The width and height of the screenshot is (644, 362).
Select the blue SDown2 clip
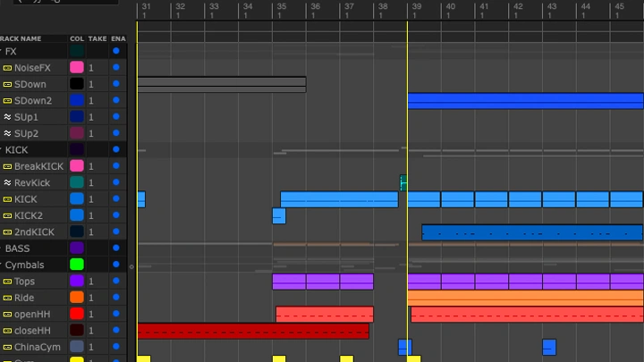pos(525,101)
